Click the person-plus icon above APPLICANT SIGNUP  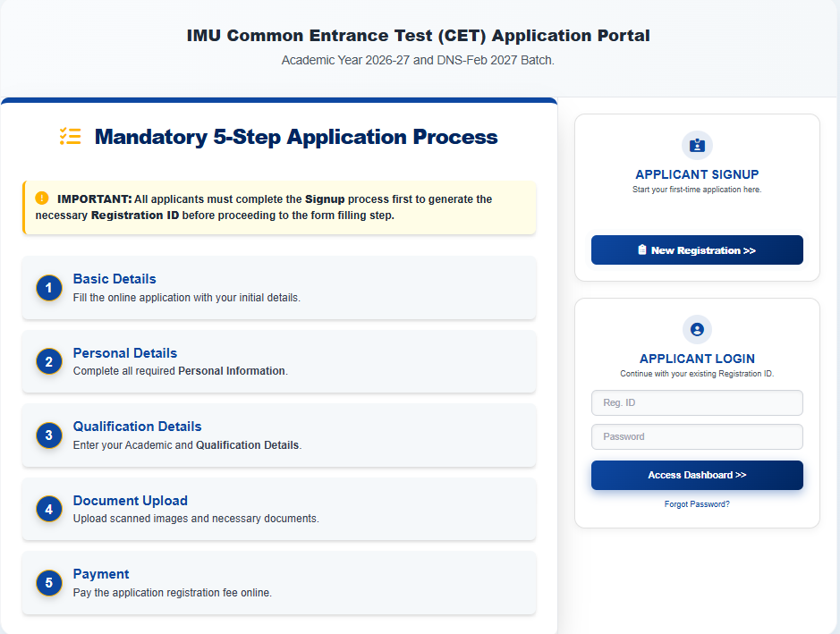tap(697, 145)
